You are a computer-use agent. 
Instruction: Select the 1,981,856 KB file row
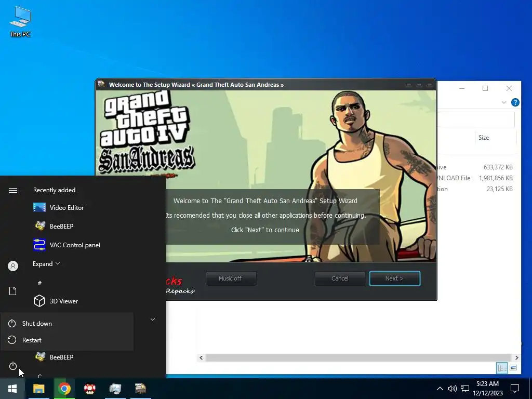click(x=476, y=178)
